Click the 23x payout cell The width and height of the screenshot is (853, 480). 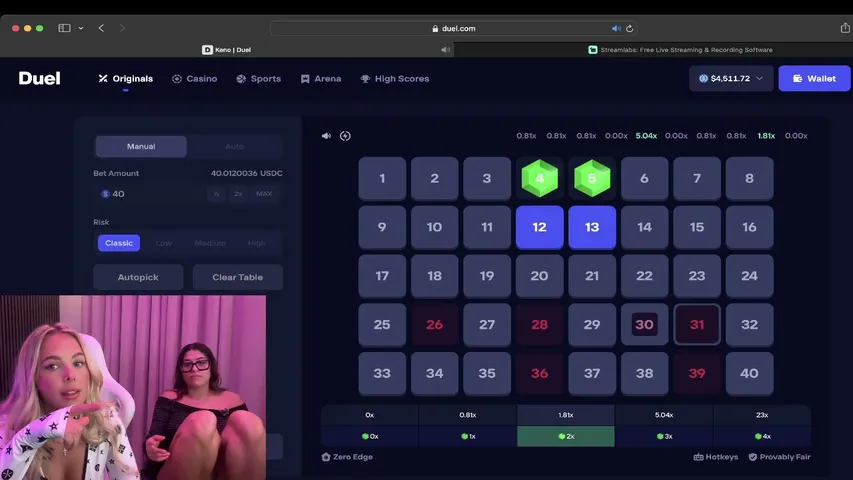762,415
